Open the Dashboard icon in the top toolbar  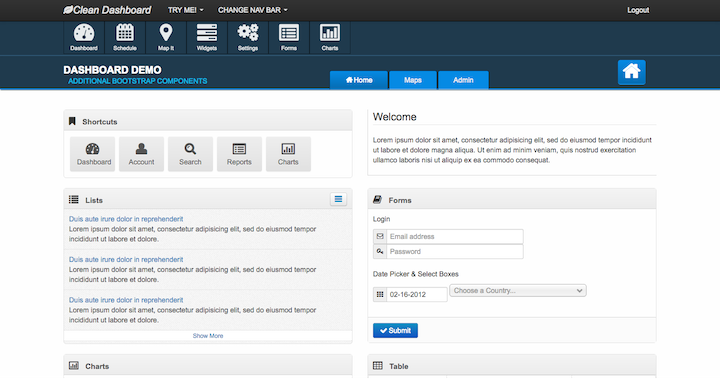click(x=84, y=38)
